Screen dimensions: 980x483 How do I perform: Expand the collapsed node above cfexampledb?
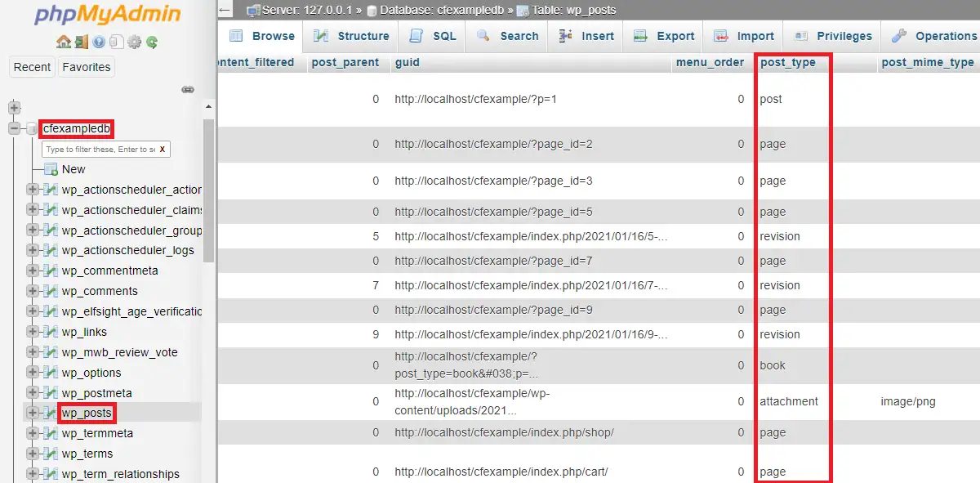tap(14, 107)
